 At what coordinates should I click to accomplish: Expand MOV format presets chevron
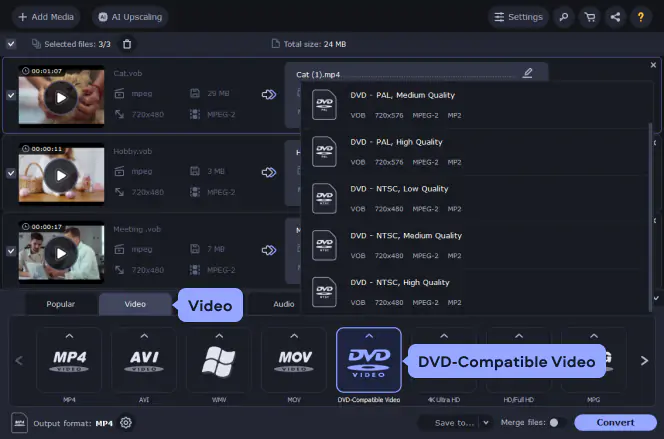(x=294, y=336)
